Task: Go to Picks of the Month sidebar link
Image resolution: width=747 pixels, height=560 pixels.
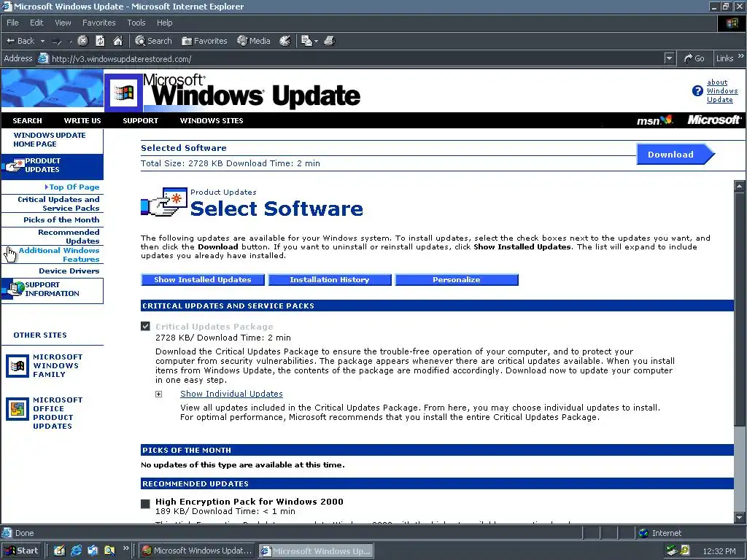Action: pyautogui.click(x=61, y=220)
